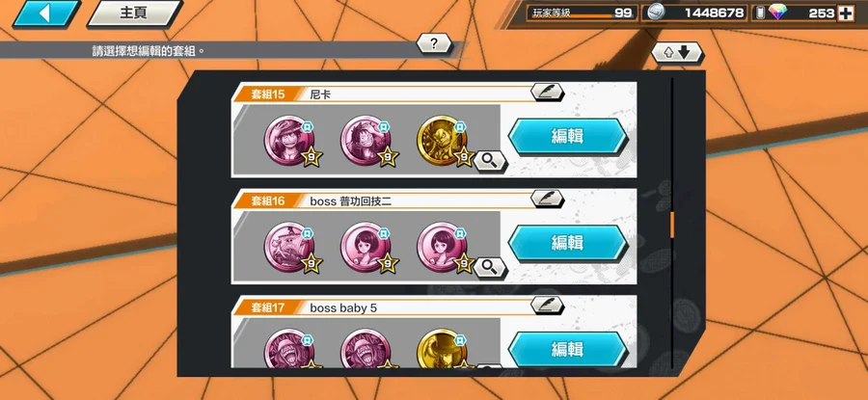Inspect set 15 medals with magnifier icon
This screenshot has width=868, height=400.
coord(489,161)
